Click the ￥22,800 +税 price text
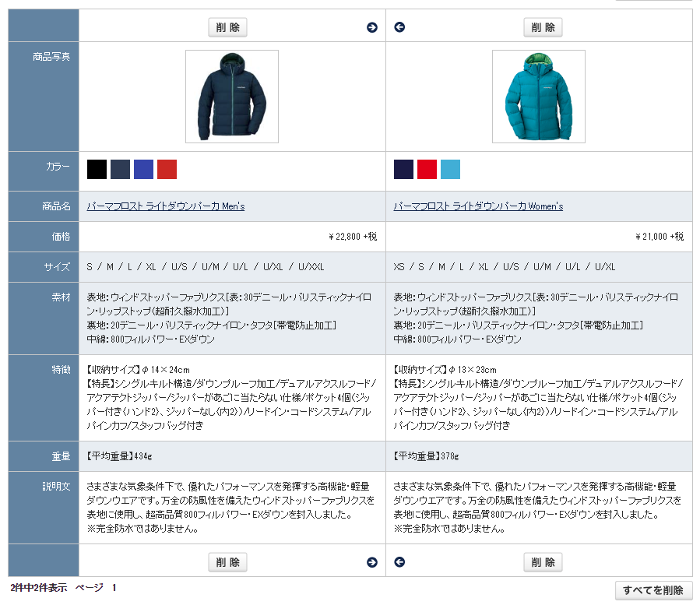 pos(353,237)
